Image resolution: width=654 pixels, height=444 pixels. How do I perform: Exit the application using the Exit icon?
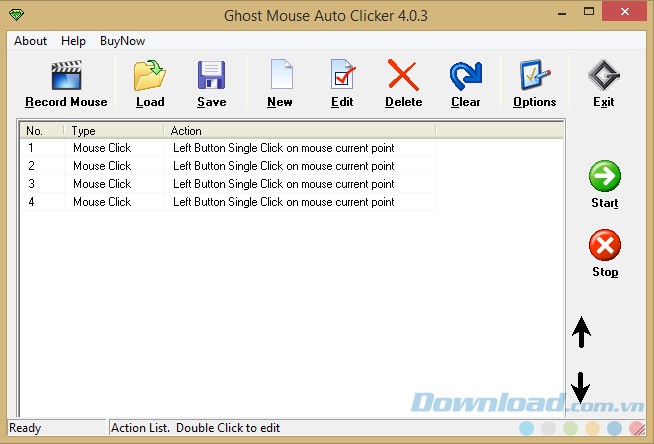point(604,75)
